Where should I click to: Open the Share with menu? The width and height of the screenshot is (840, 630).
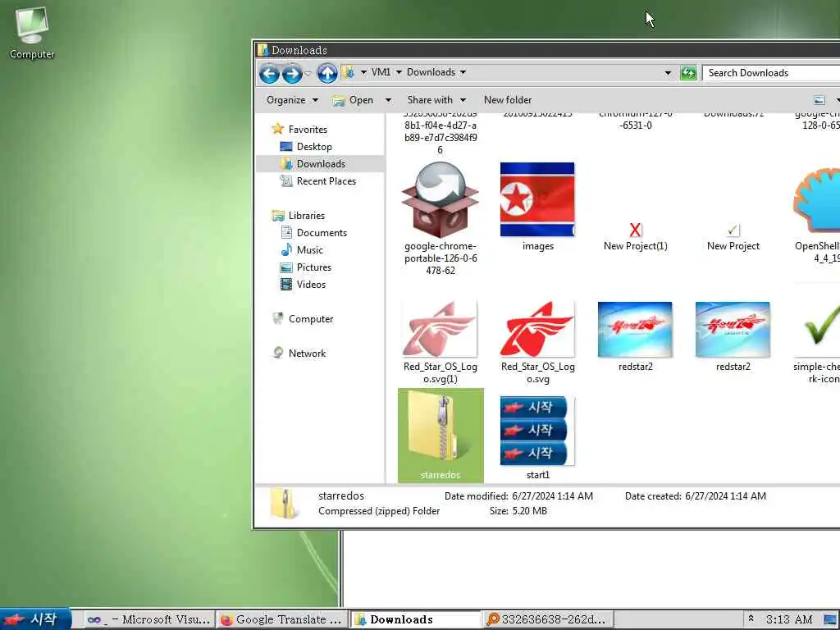point(436,100)
